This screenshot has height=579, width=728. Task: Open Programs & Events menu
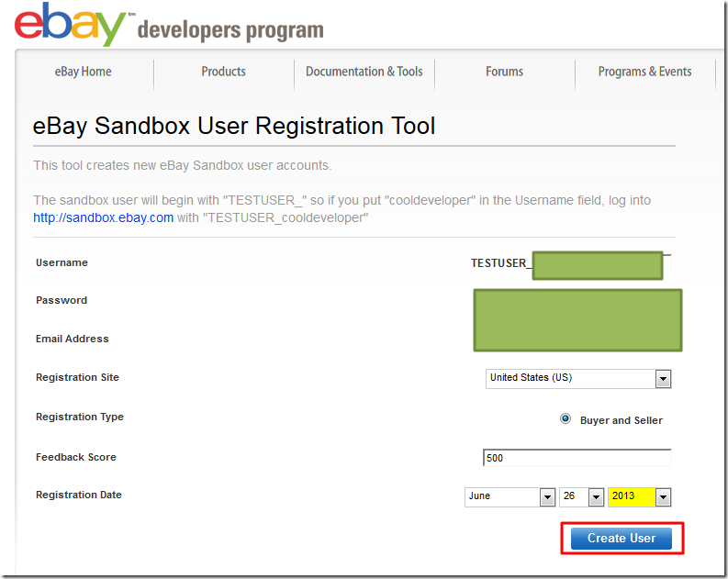[x=644, y=72]
